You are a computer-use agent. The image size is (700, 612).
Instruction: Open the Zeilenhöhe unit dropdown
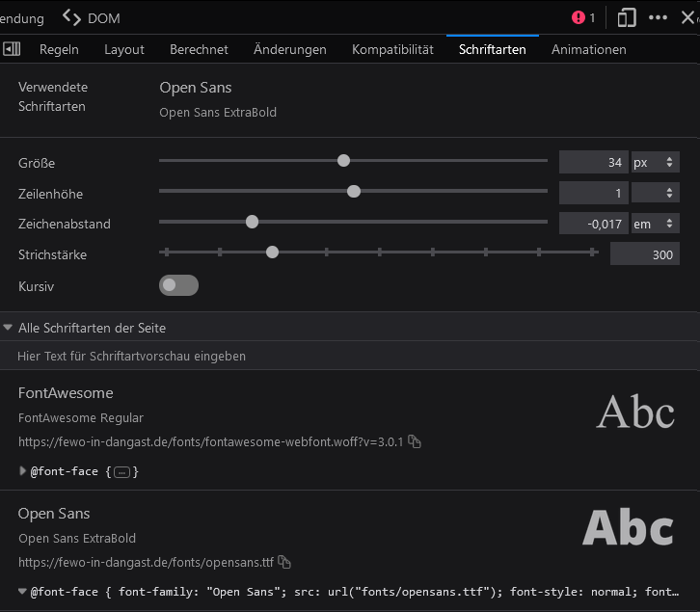[655, 193]
